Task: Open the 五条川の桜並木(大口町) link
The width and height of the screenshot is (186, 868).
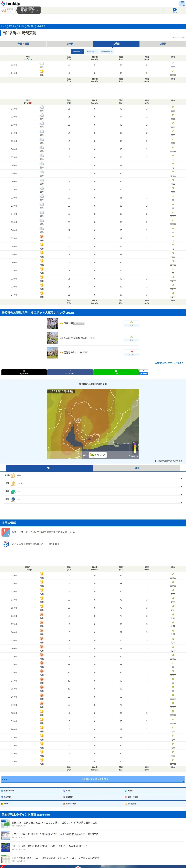Action: click(x=76, y=338)
